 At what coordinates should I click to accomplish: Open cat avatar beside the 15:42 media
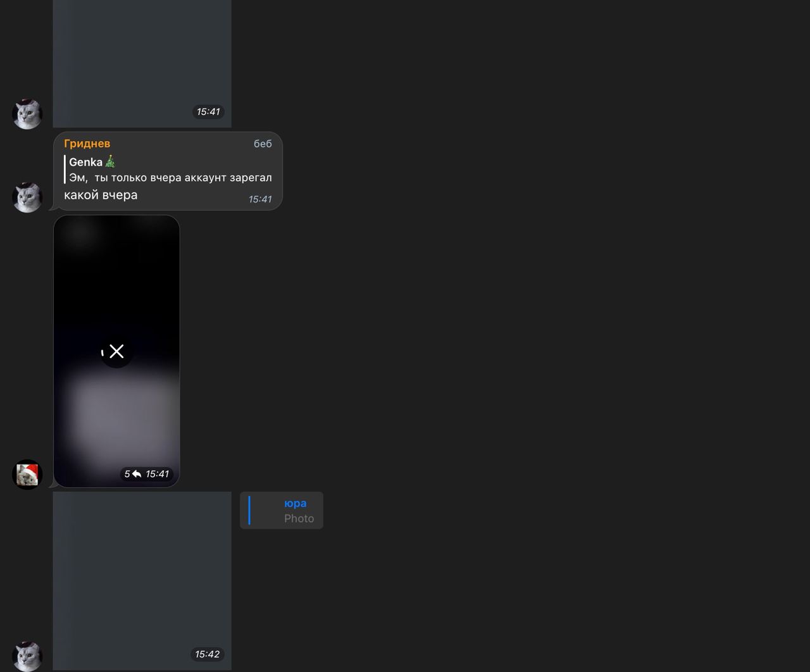point(27,656)
